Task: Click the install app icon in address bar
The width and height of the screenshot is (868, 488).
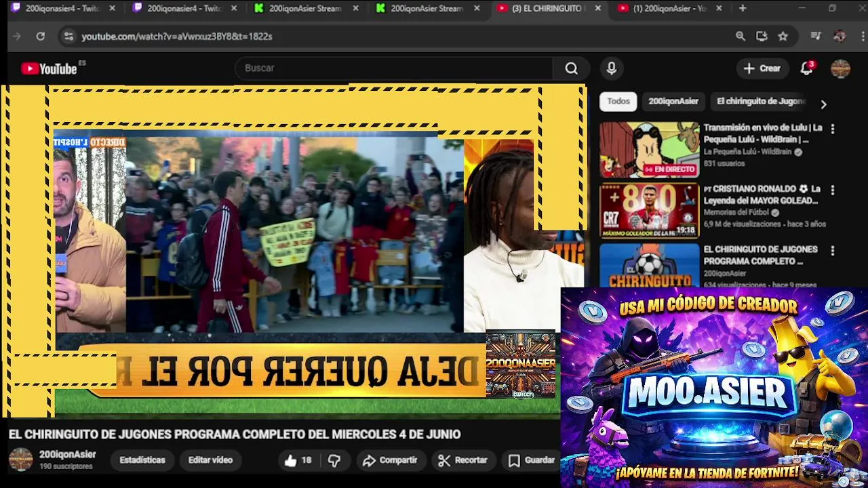Action: (762, 37)
